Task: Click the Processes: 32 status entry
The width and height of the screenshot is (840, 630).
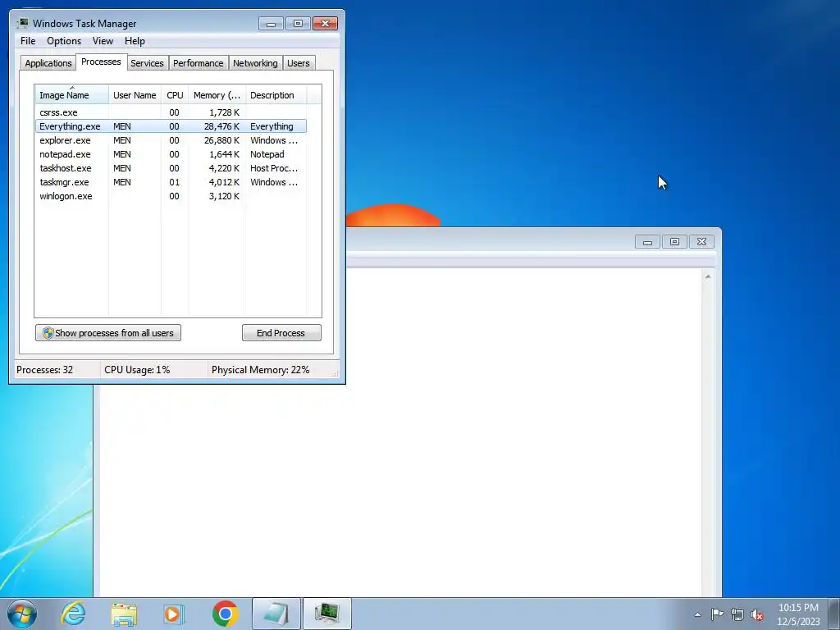Action: point(44,370)
